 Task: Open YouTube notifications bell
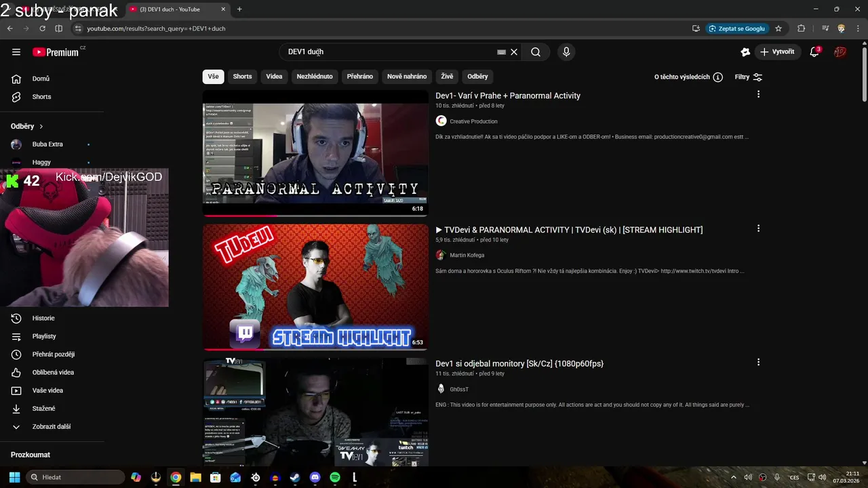815,52
